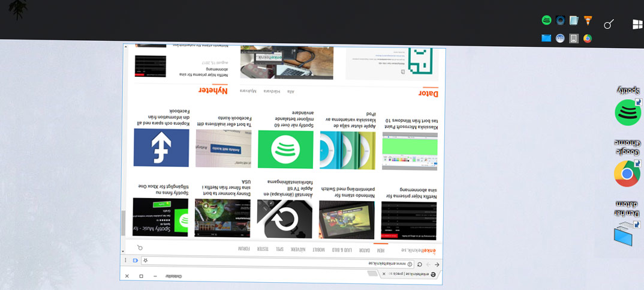644x290 pixels.
Task: Click the colorful iPod article thumbnail
Action: (x=347, y=150)
